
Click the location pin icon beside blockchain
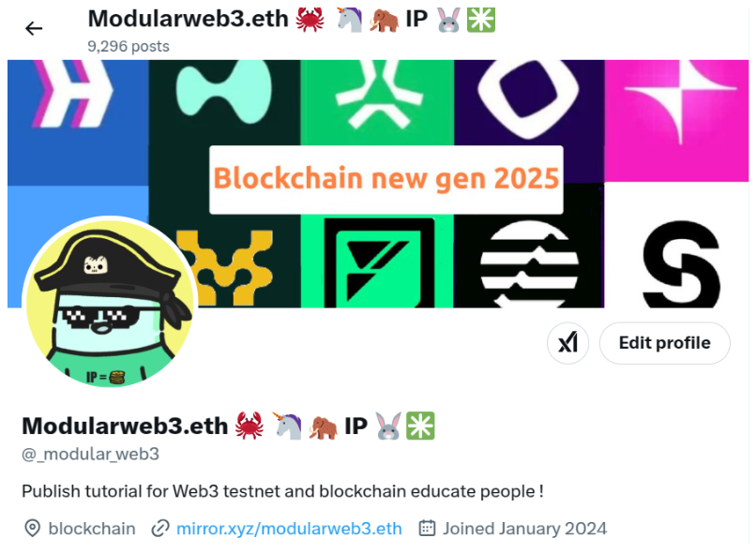click(32, 529)
